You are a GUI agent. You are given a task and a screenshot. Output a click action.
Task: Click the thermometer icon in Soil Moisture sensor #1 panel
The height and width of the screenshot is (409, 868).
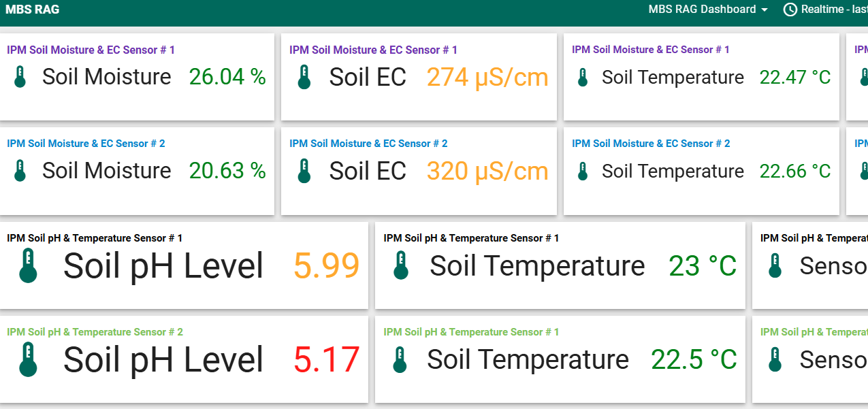20,77
